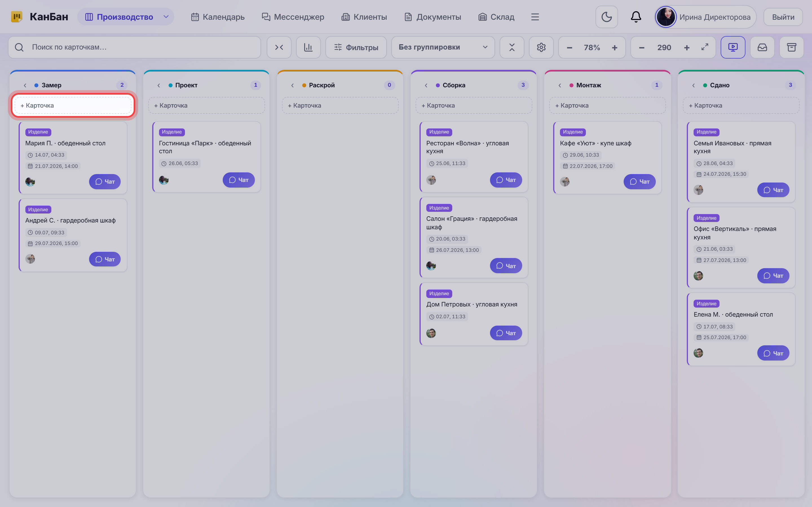Increase zoom level from 78%

click(x=614, y=48)
